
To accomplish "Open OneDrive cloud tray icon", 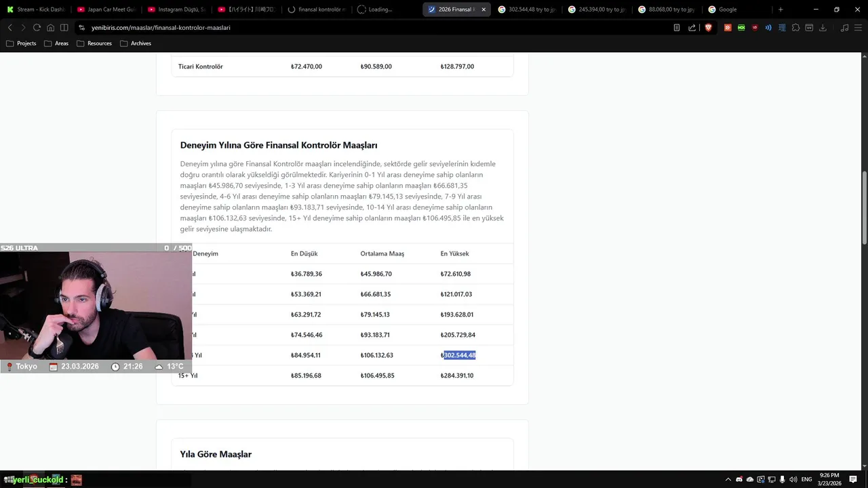I will point(750,479).
